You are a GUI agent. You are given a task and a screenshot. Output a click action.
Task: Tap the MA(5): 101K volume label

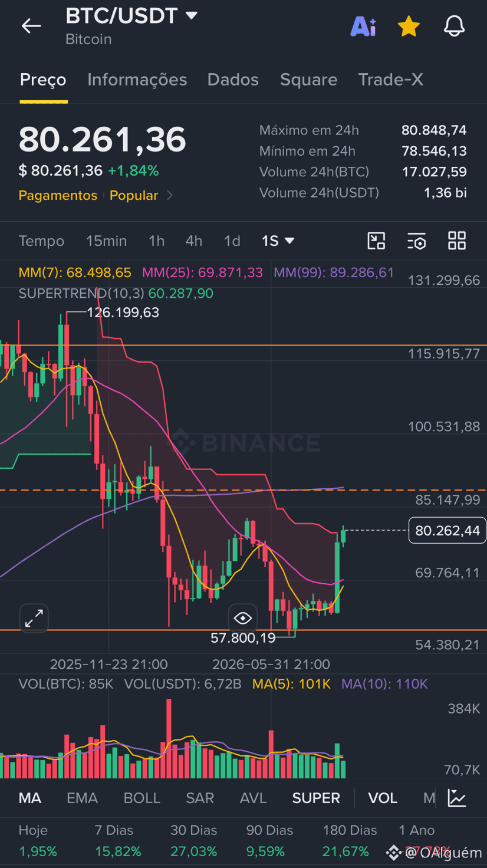[x=291, y=684]
